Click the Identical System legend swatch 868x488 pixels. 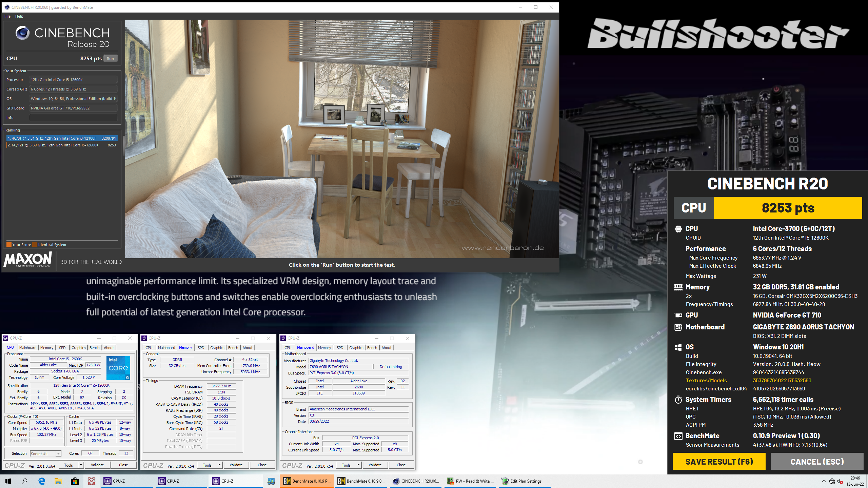click(x=35, y=245)
